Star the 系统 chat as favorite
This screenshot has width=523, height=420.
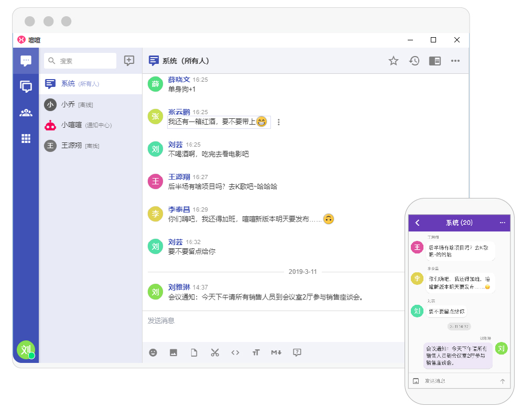(394, 61)
